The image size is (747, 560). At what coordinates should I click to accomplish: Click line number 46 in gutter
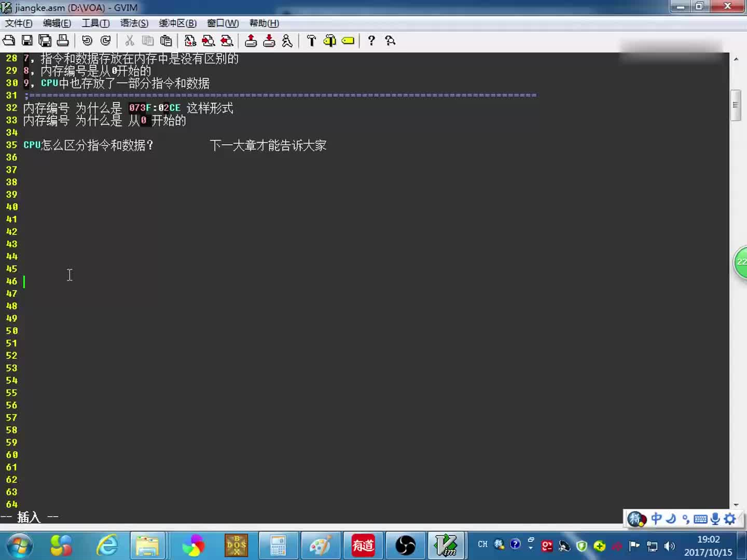[x=11, y=281]
